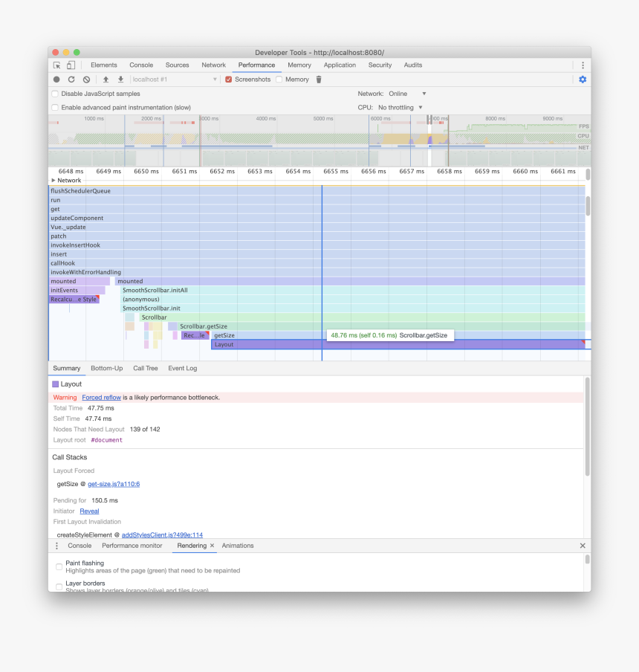The image size is (639, 672).
Task: Select the (anonymous) flame bar
Action: (353, 299)
